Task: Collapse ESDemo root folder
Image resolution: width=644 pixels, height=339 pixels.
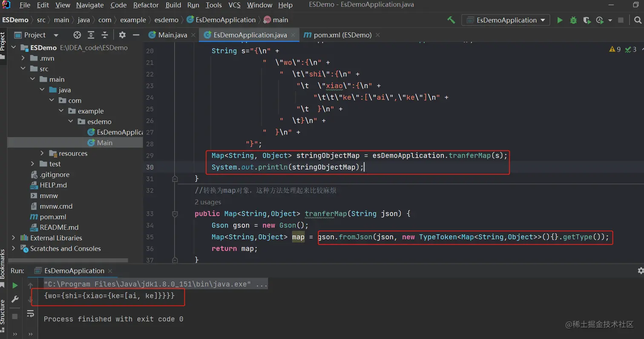Action: point(14,48)
